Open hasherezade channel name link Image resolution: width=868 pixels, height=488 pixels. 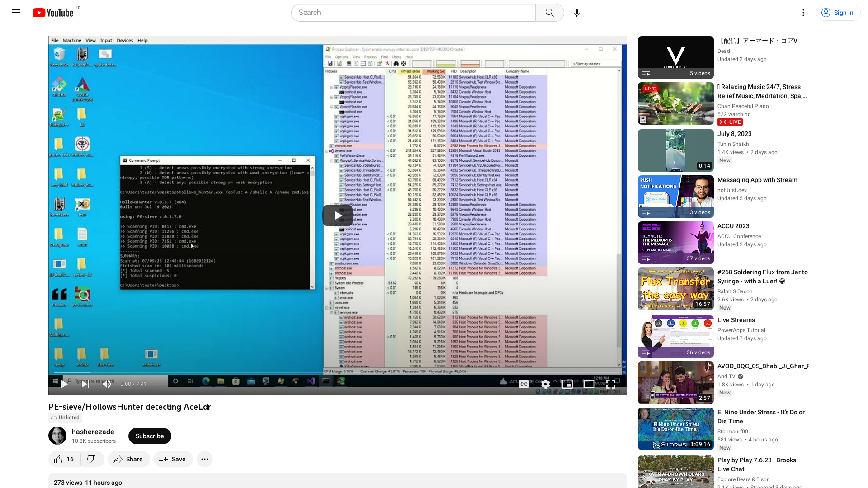pyautogui.click(x=93, y=432)
